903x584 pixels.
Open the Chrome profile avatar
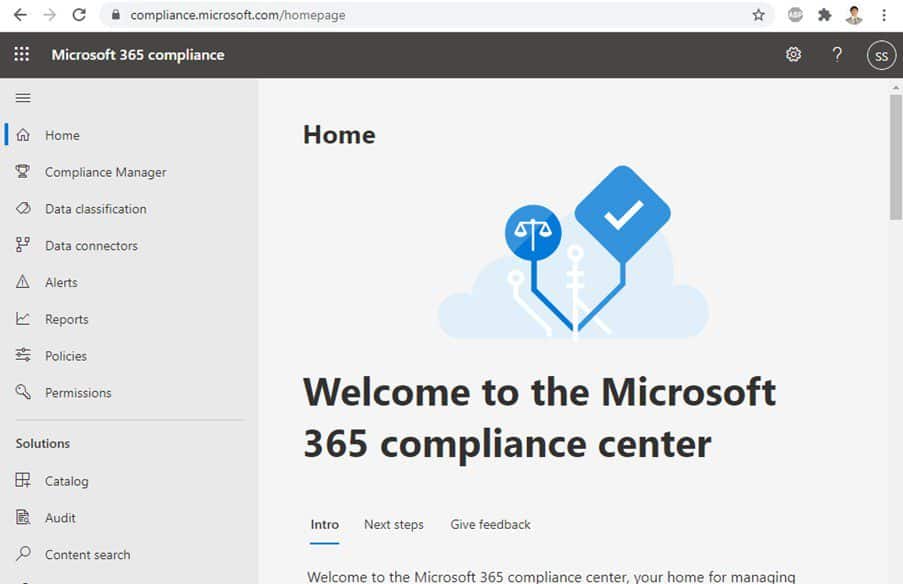pyautogui.click(x=854, y=15)
